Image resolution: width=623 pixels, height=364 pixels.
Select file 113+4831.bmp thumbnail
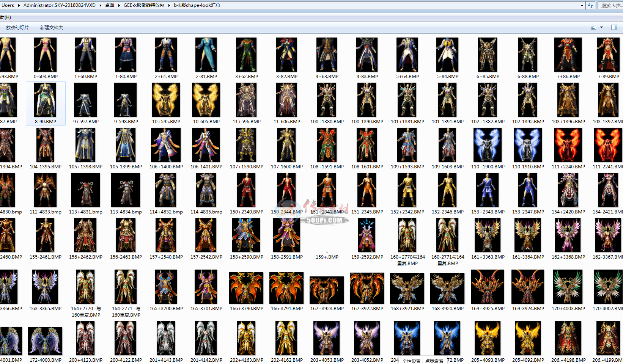pyautogui.click(x=85, y=190)
